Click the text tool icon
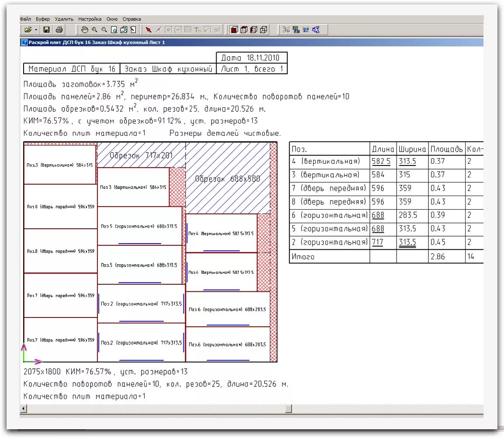 pos(198,30)
